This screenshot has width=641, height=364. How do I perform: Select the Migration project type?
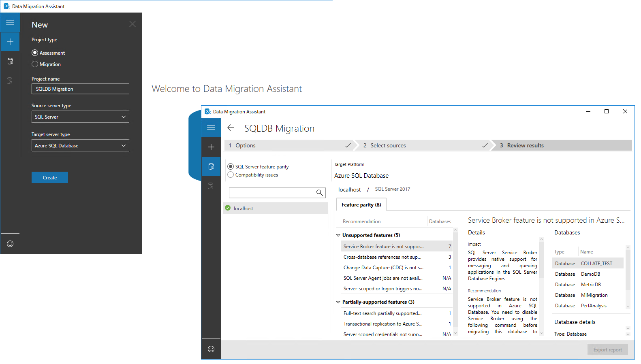pos(35,64)
